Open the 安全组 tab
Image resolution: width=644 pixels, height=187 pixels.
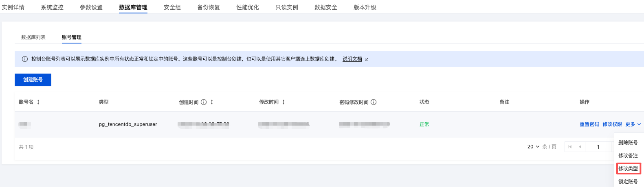pos(172,7)
